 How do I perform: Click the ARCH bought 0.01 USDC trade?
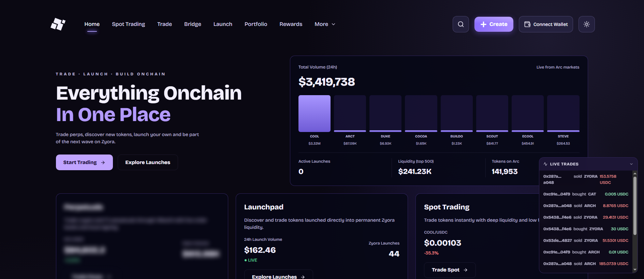coord(586,252)
